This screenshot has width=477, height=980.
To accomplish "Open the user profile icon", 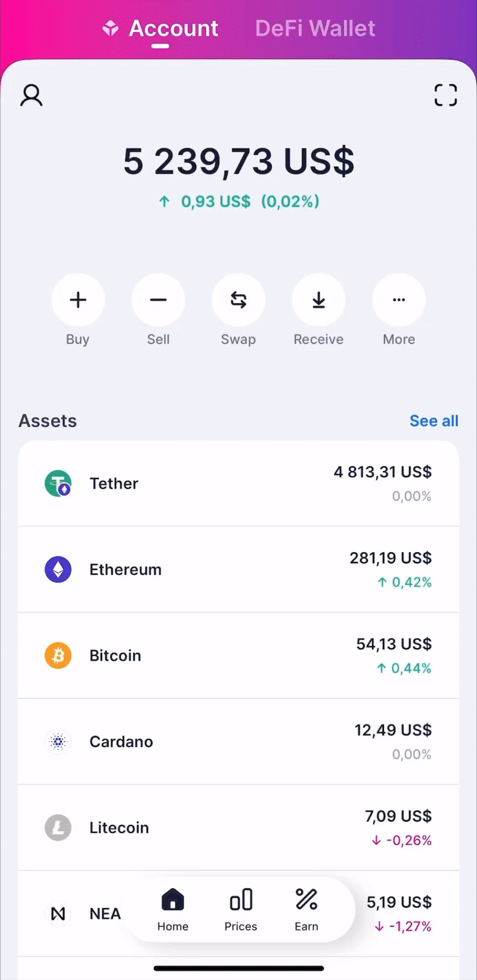I will coord(32,95).
